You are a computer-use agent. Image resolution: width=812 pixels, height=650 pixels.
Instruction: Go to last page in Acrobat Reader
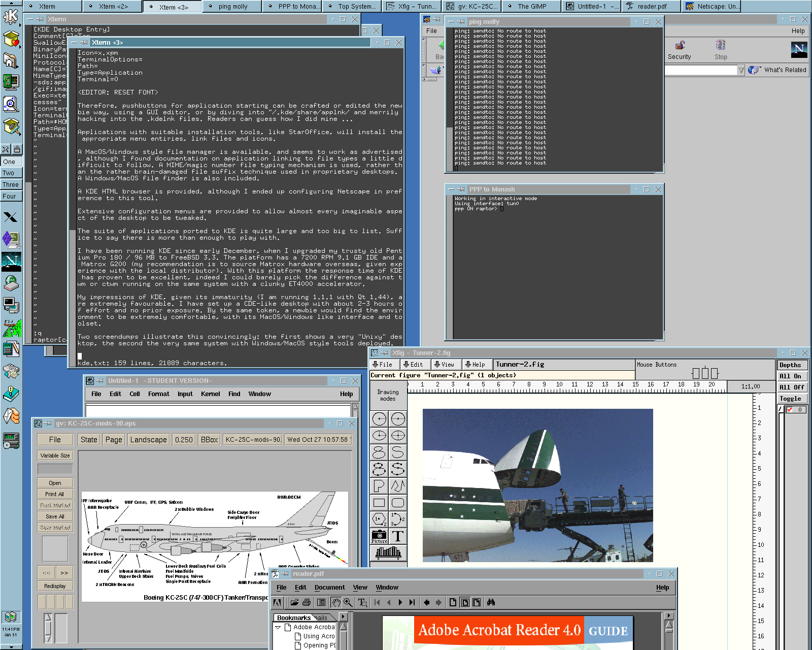[x=412, y=602]
